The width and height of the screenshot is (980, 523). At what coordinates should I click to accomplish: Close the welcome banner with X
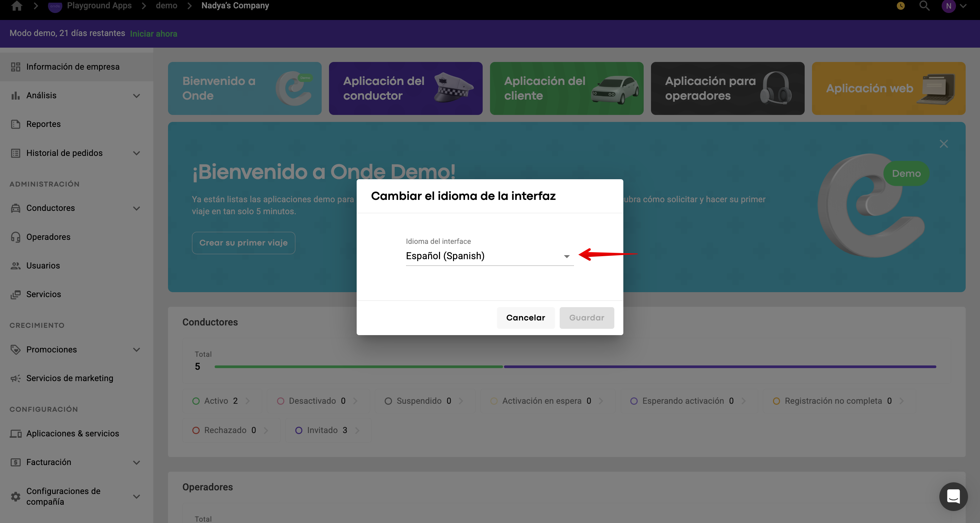[x=943, y=144]
